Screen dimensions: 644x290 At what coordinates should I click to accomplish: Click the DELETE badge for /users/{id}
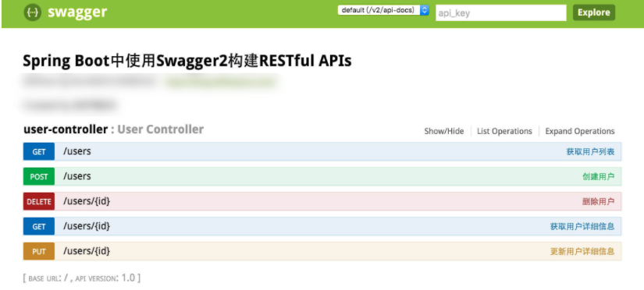point(39,201)
